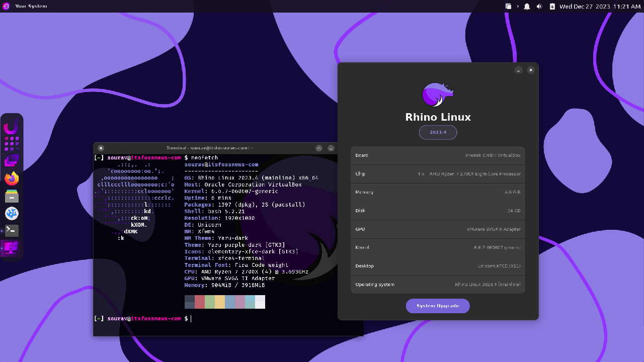Click the stacked windows icon in the dock

click(11, 161)
